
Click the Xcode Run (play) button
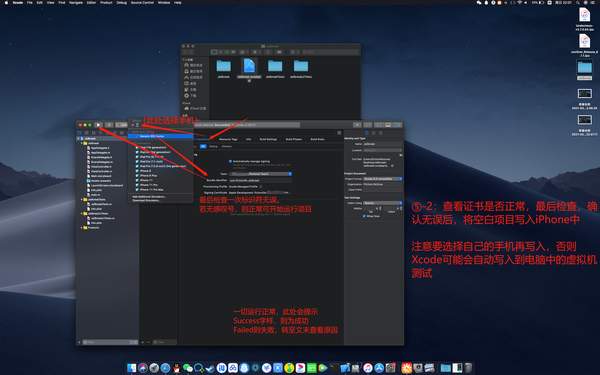coord(98,125)
